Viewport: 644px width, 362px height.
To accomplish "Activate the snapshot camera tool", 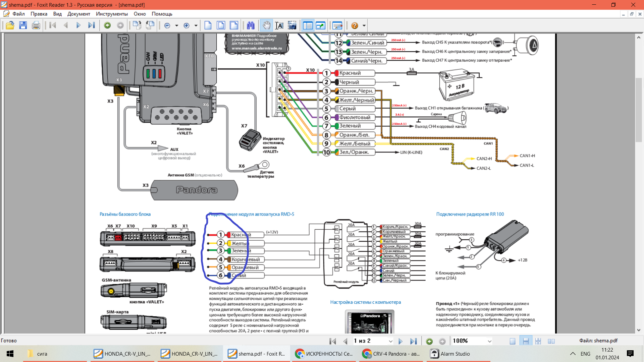I will pyautogui.click(x=292, y=25).
